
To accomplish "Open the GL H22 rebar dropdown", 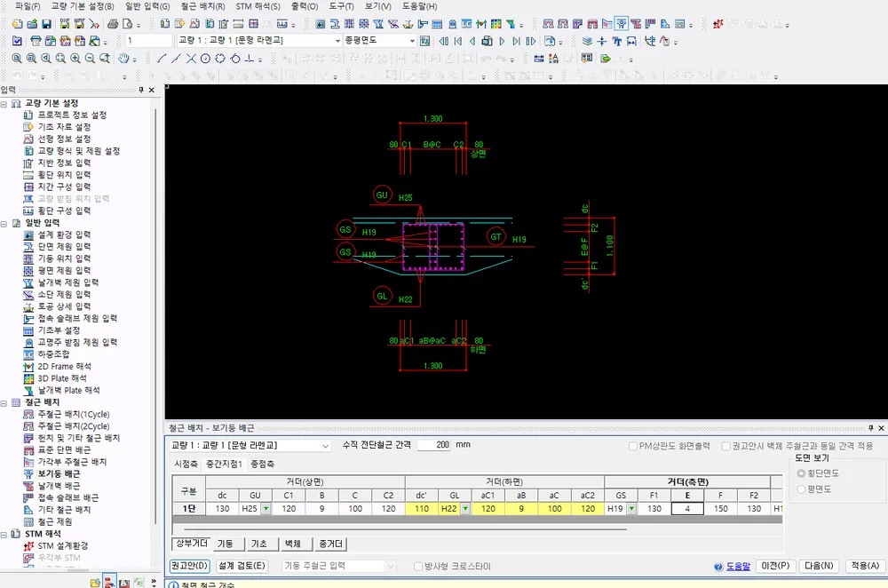I will [x=465, y=509].
